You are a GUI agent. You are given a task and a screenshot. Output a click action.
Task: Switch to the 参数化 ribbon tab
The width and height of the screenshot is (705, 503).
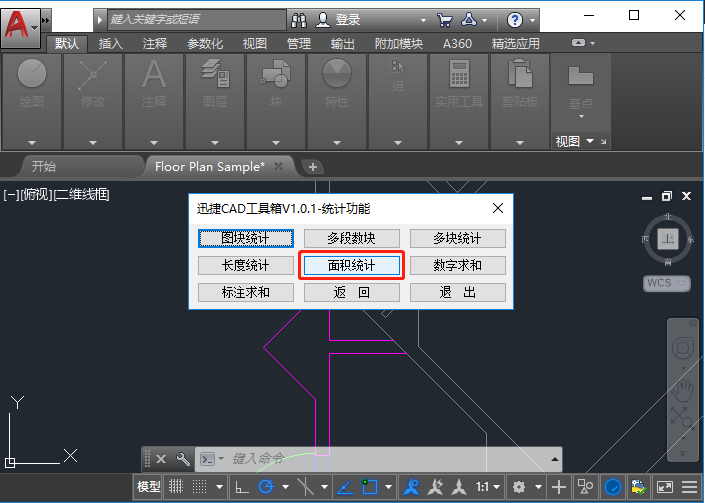[205, 44]
